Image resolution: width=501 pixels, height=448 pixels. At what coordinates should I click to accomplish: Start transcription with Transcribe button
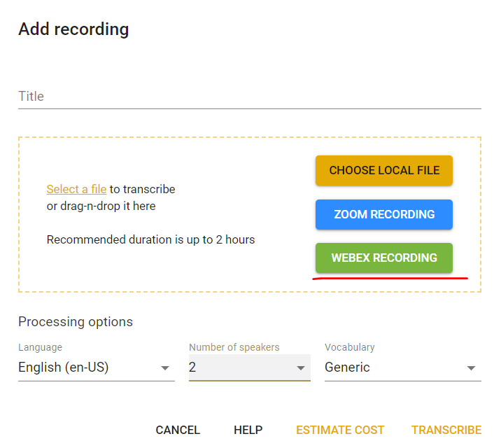[446, 430]
